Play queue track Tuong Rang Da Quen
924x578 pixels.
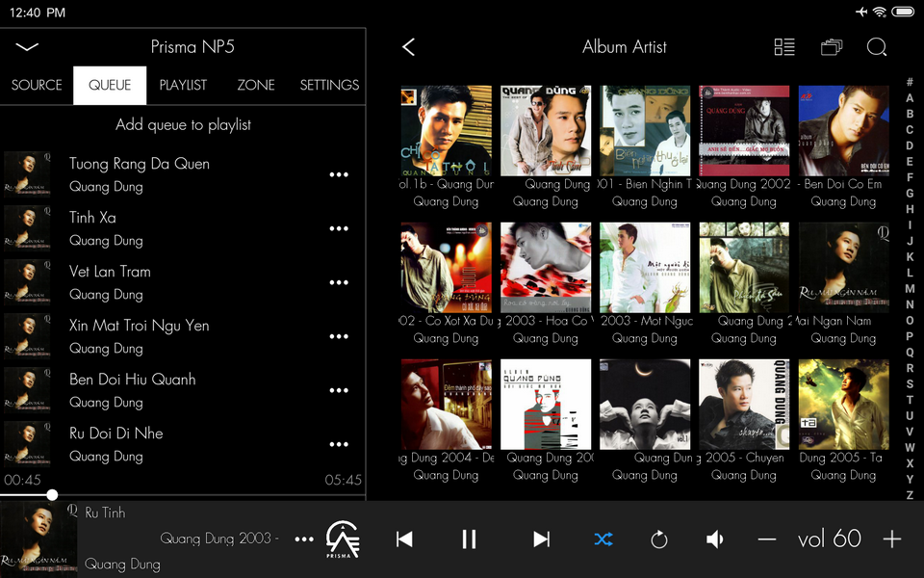[183, 174]
